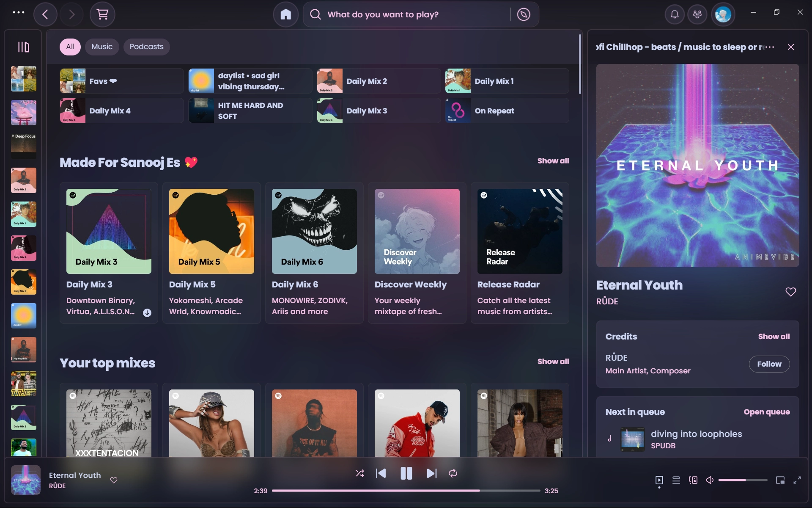Select the All filter chip
Viewport: 812px width, 508px height.
click(70, 47)
